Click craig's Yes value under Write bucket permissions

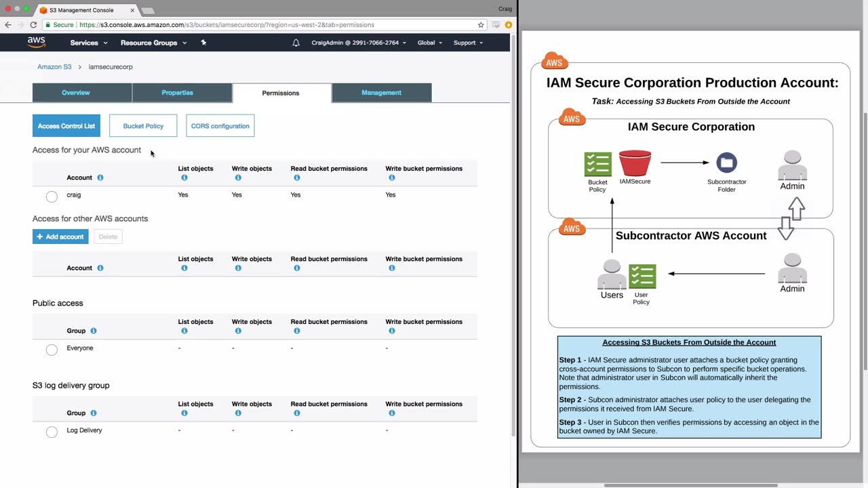[391, 195]
